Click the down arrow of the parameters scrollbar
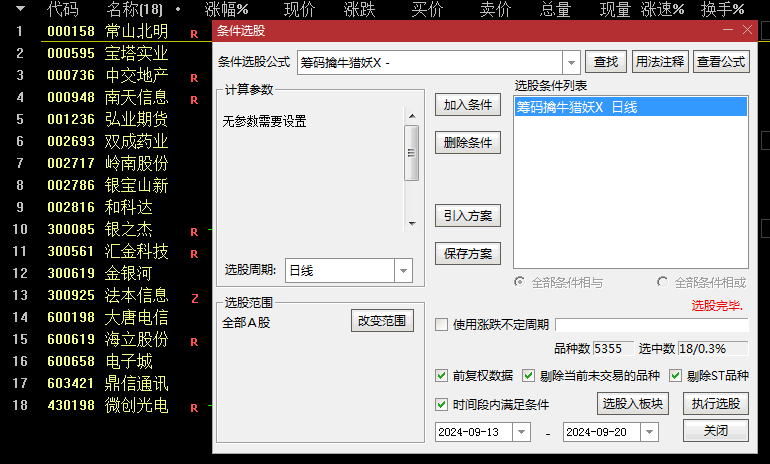Image resolution: width=770 pixels, height=464 pixels. [412, 223]
